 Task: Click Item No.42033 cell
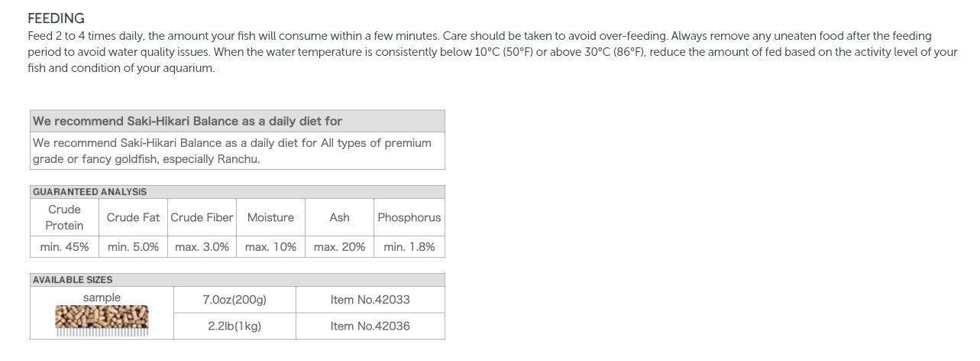370,300
